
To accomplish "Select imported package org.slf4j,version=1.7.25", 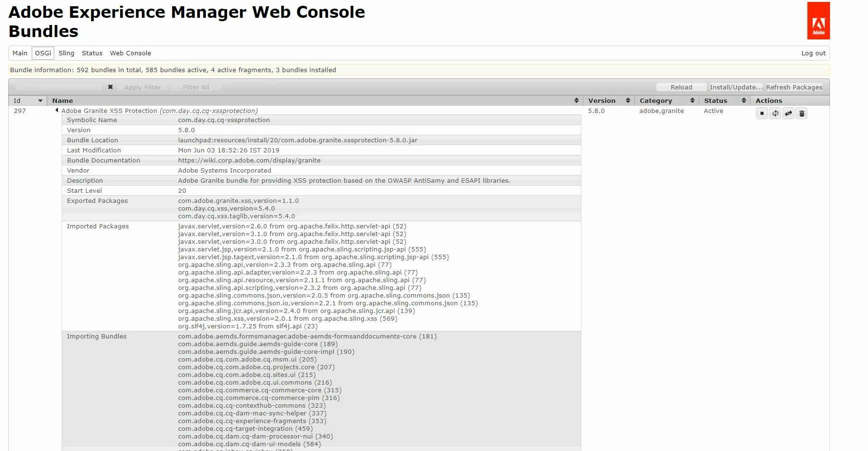I will click(248, 326).
